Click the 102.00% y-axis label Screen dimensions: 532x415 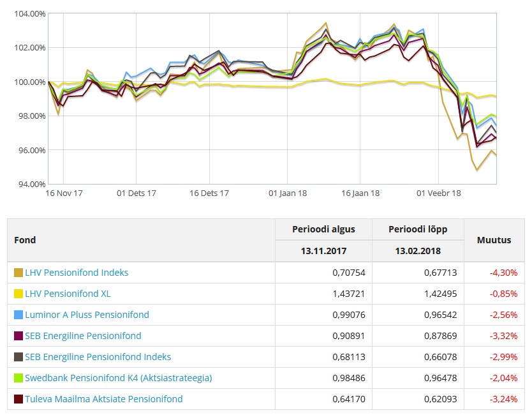30,47
